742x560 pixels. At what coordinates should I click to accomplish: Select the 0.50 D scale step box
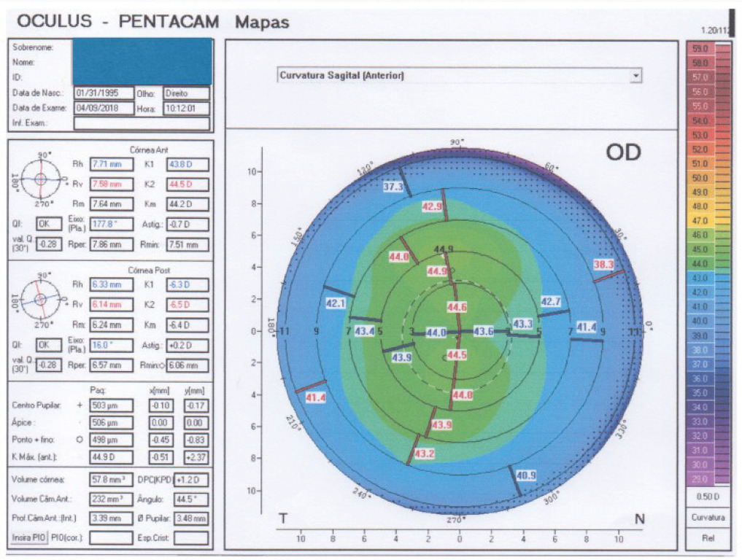click(x=707, y=497)
